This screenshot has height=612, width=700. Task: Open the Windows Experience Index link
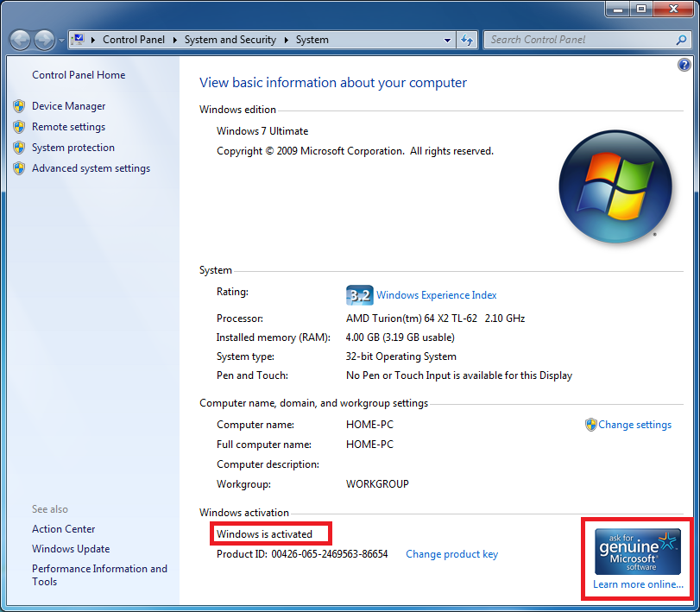click(x=437, y=295)
